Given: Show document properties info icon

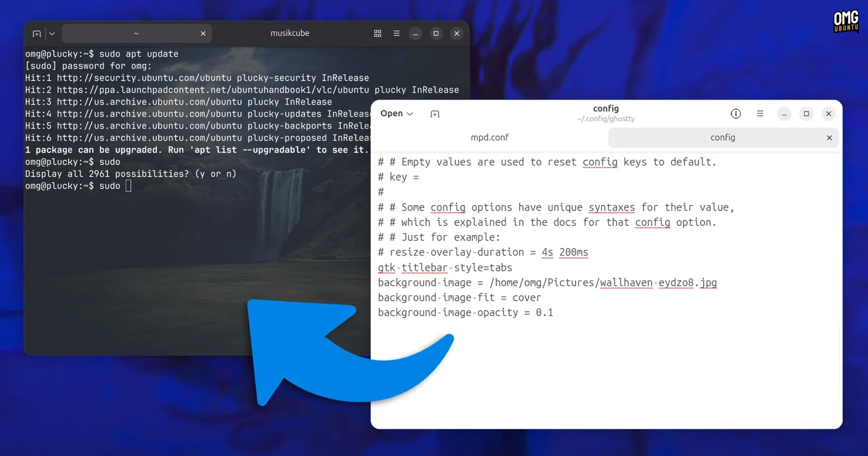Looking at the screenshot, I should tap(736, 114).
